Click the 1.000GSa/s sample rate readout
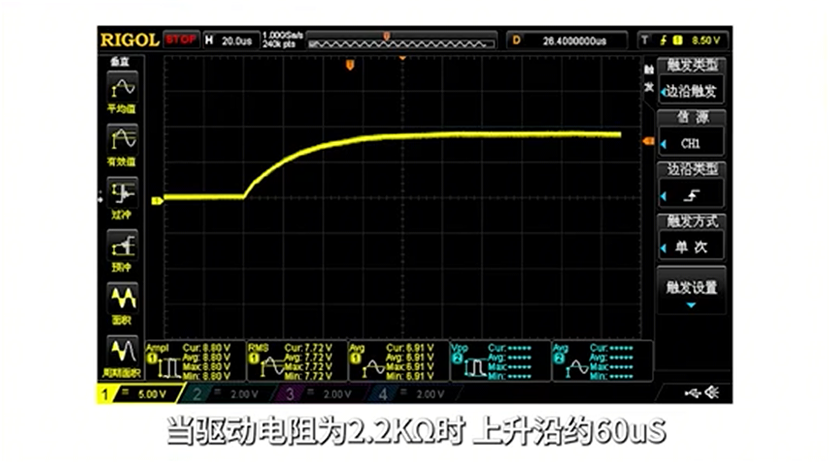 pos(282,36)
